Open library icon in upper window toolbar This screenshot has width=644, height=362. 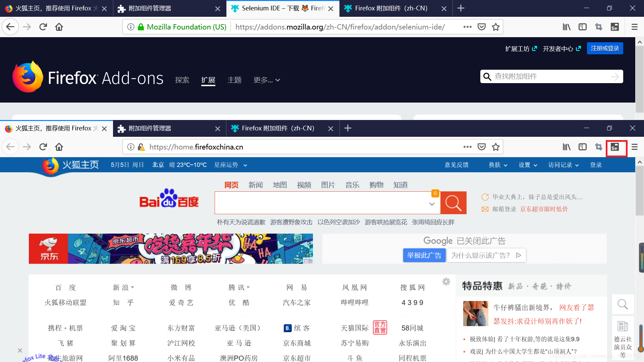[x=567, y=27]
